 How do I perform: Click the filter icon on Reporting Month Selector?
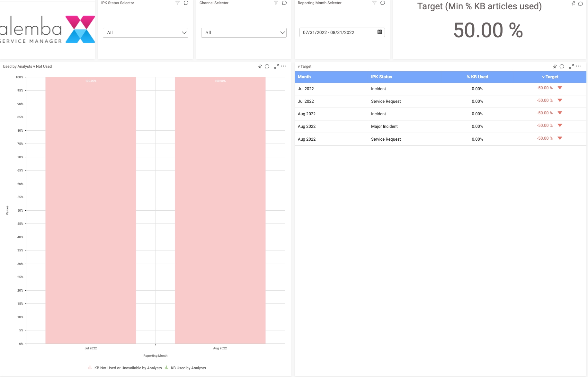[374, 3]
